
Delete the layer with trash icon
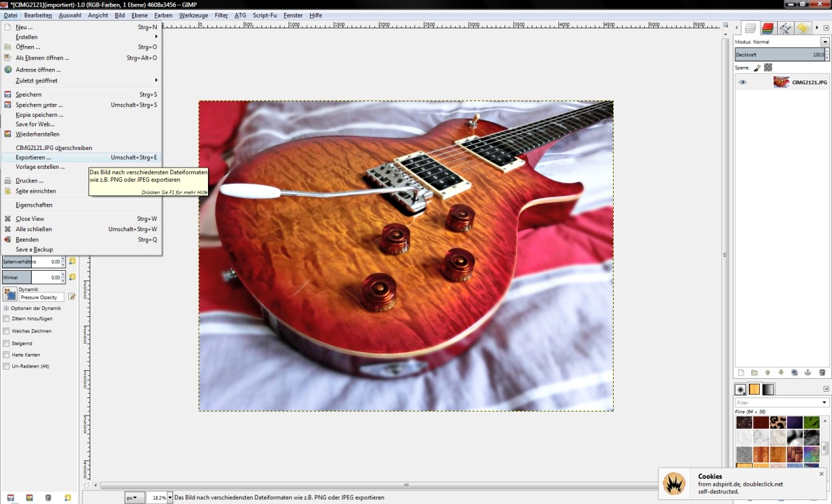pos(822,373)
